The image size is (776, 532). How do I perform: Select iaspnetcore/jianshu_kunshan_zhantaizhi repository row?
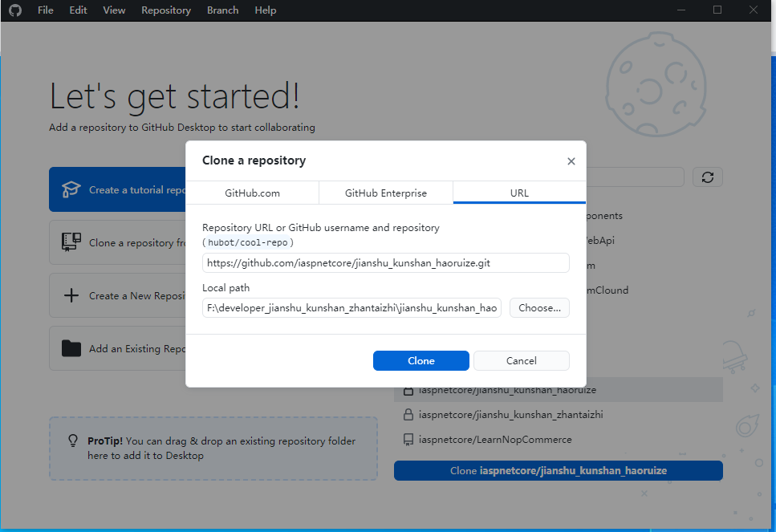[559, 415]
